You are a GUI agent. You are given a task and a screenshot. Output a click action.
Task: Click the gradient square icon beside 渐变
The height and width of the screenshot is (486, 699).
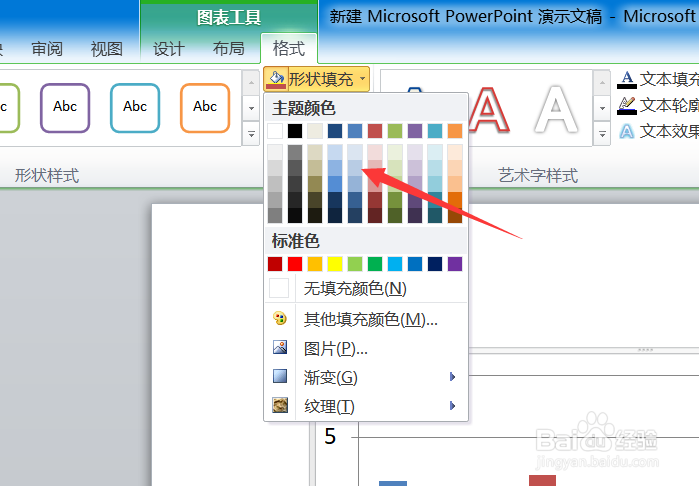pyautogui.click(x=280, y=376)
